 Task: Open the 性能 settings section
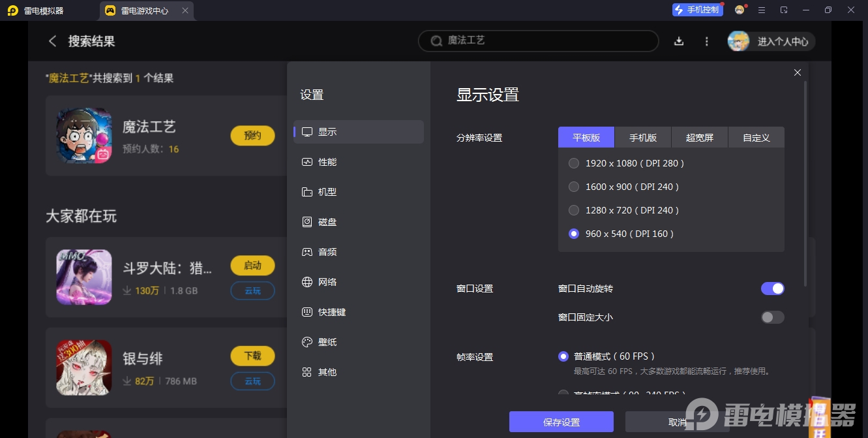tap(359, 162)
